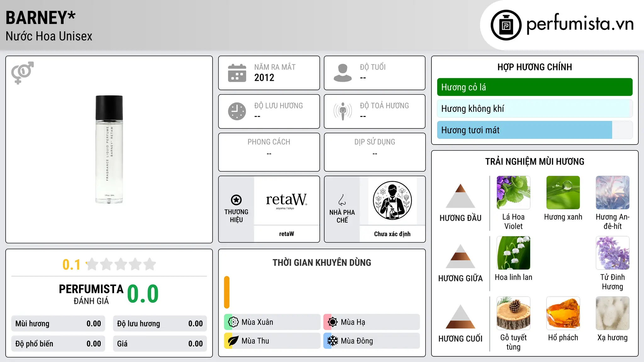Click the retaW brand logo
The width and height of the screenshot is (644, 362).
pyautogui.click(x=286, y=200)
